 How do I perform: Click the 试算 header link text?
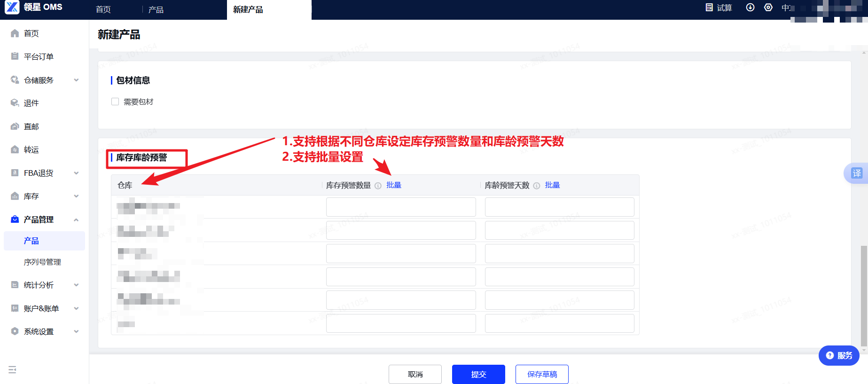pos(725,8)
